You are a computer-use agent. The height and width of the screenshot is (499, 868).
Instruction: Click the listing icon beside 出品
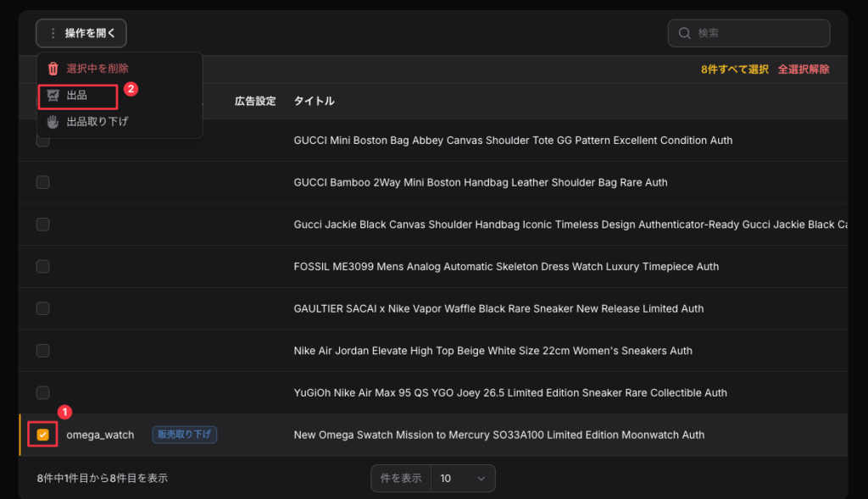(x=53, y=95)
